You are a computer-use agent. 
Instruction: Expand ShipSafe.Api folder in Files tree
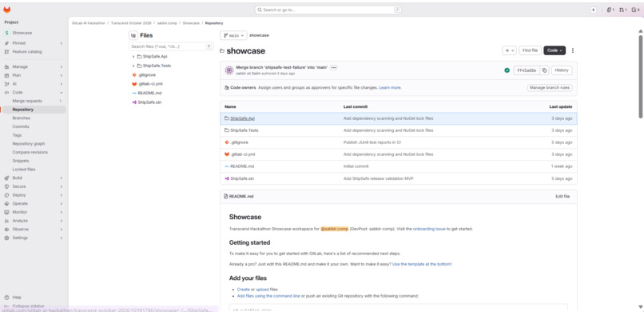pos(133,56)
